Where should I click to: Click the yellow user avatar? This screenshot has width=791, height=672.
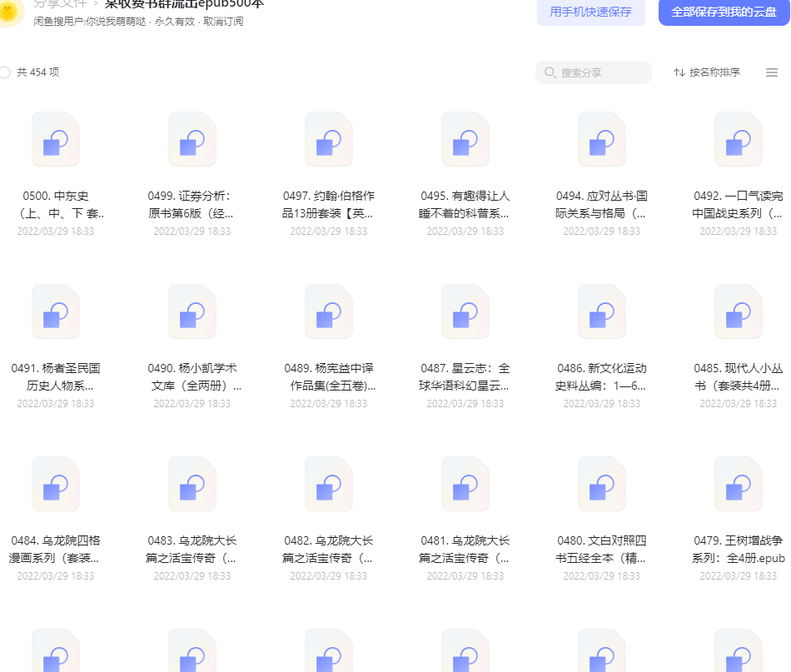10,12
